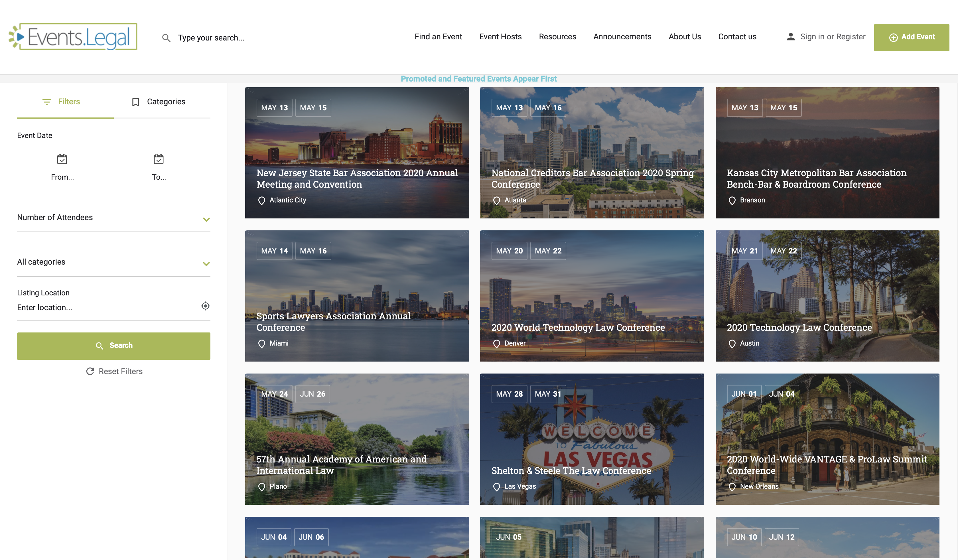Open 2020 Technology Law Conference Austin card
This screenshot has height=560, width=958.
pyautogui.click(x=827, y=296)
